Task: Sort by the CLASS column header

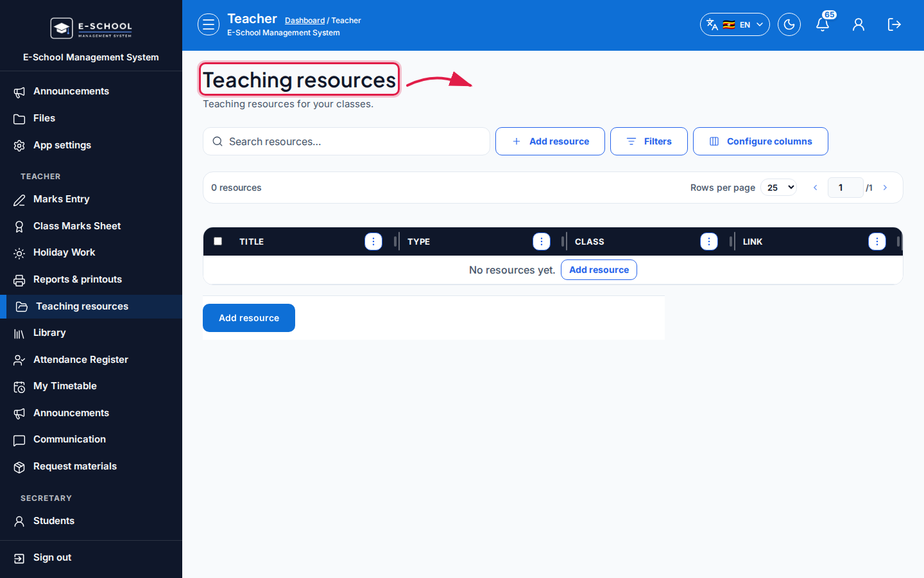Action: (590, 241)
